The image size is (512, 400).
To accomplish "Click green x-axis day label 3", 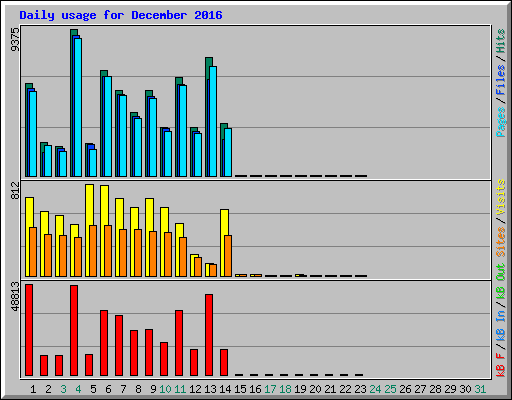I will (63, 389).
